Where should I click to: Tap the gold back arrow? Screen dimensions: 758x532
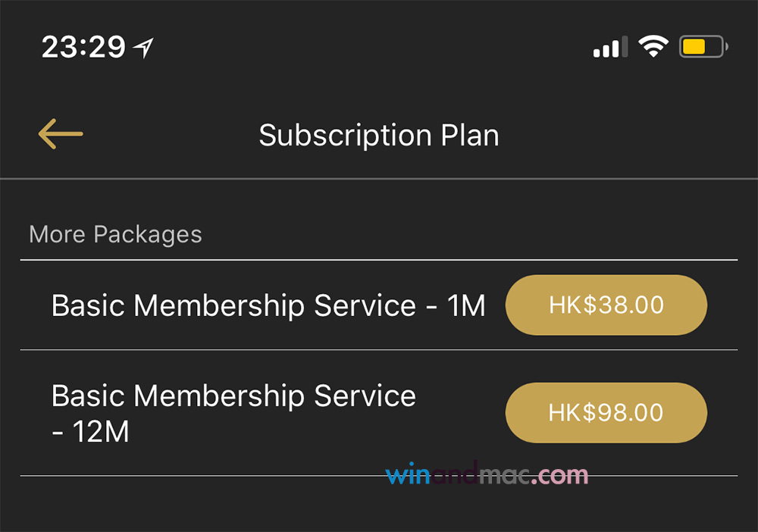pos(60,135)
